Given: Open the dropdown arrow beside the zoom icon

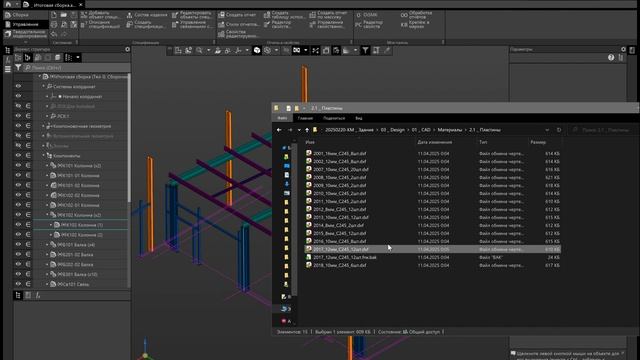Looking at the screenshot, I should [x=208, y=50].
